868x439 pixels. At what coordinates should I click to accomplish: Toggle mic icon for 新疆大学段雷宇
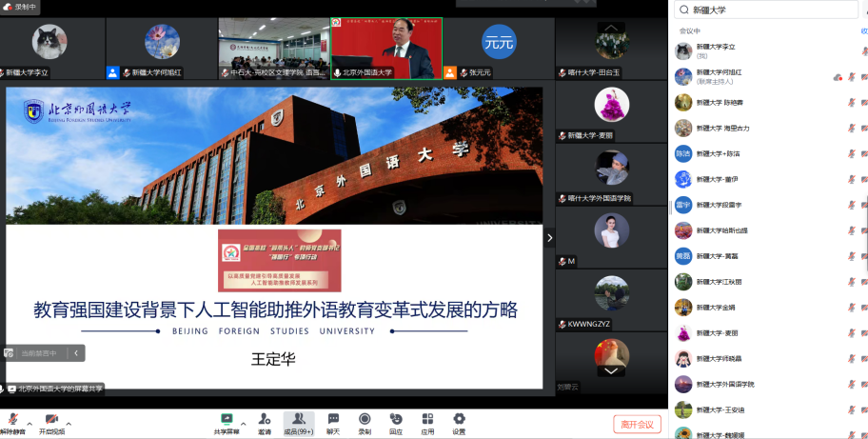[852, 205]
